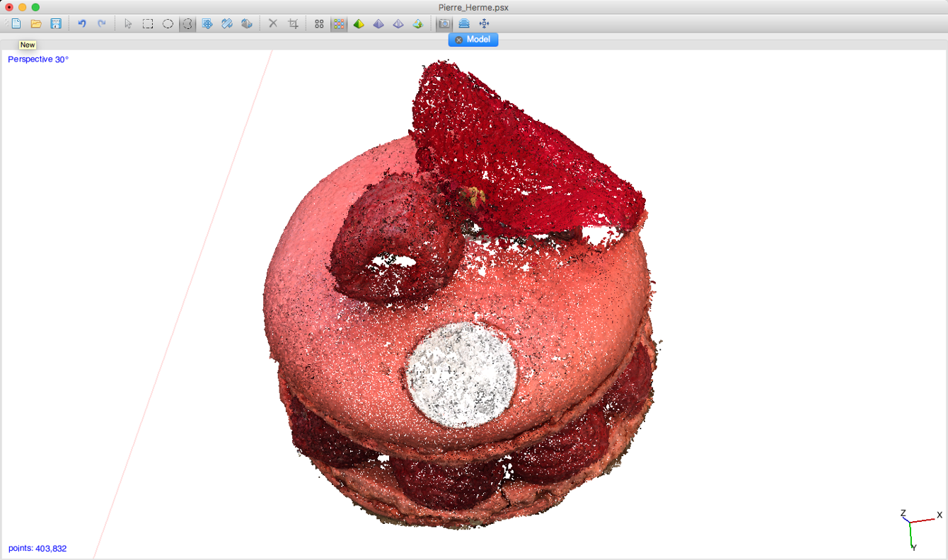Create a new project with New icon
948x560 pixels.
pos(16,24)
